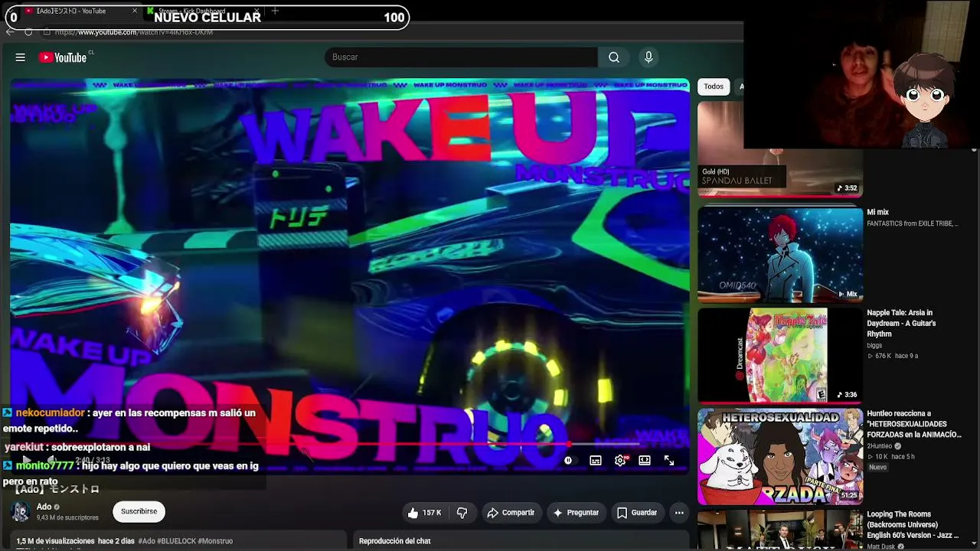This screenshot has width=980, height=551.
Task: Open the YouTube guide hamburger menu
Action: click(21, 57)
